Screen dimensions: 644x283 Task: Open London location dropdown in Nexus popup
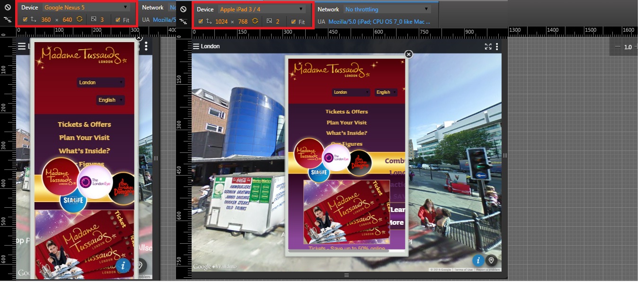coord(101,82)
